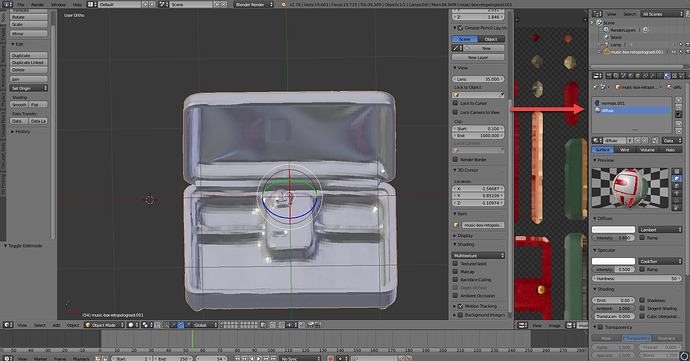Click the Scale tool button
This screenshot has width=690, height=361.
click(29, 24)
